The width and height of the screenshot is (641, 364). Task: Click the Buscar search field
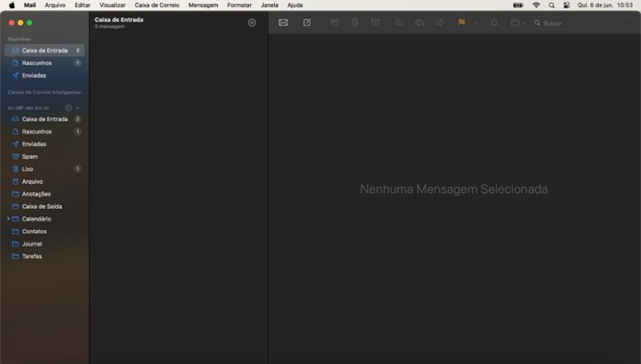click(x=584, y=23)
